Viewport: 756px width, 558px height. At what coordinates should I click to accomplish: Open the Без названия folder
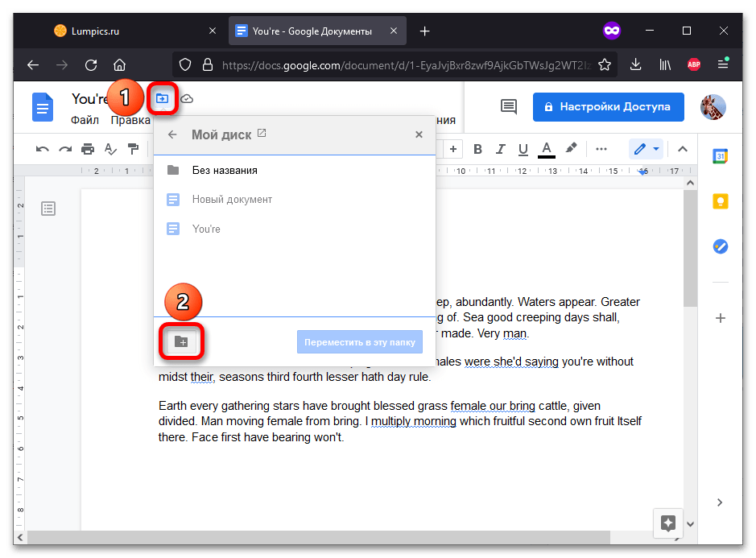point(225,170)
